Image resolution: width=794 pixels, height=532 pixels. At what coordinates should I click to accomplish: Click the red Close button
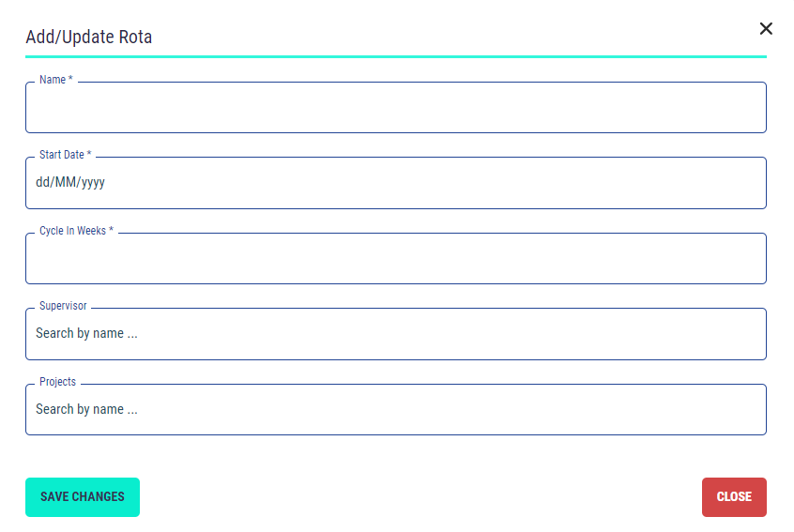click(734, 497)
